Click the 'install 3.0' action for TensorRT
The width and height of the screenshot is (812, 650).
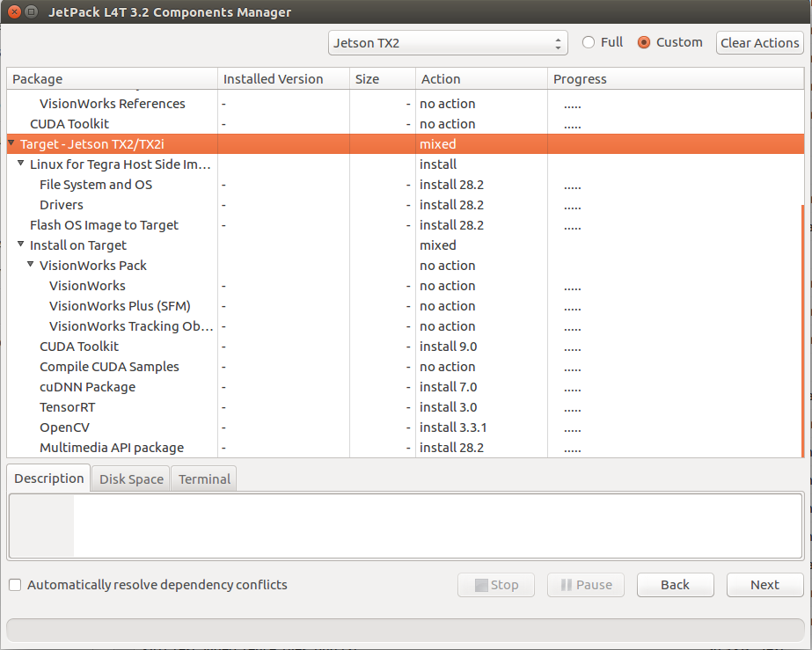(x=448, y=407)
